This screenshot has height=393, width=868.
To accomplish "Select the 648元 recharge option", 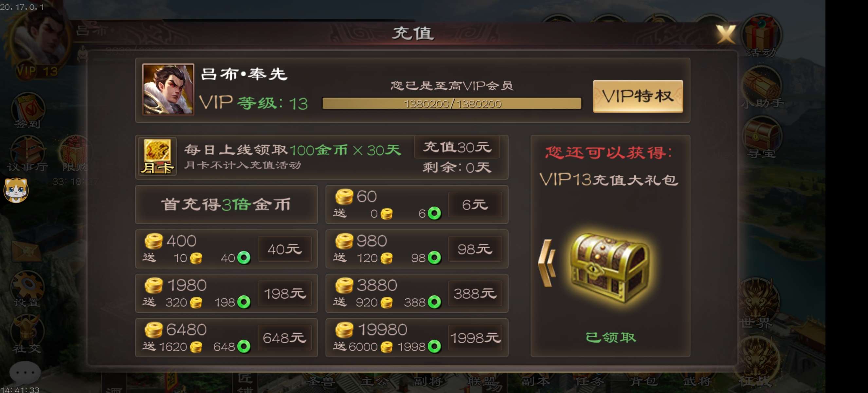I will coord(284,338).
